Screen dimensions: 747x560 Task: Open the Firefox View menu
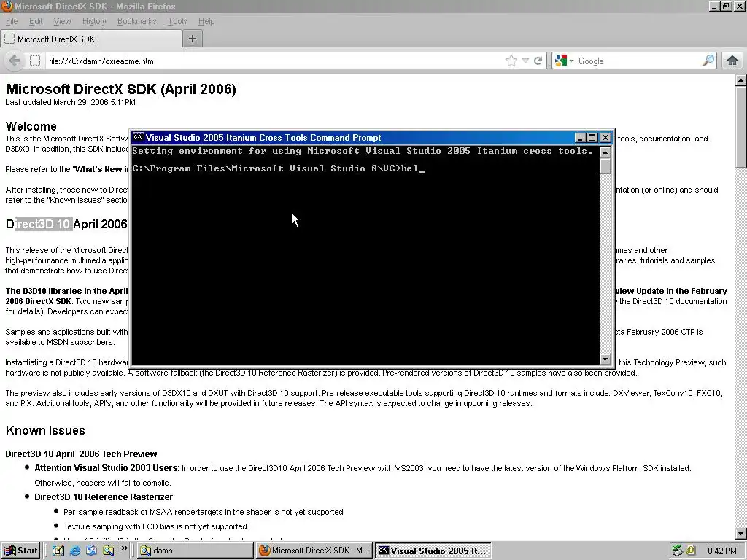[x=62, y=21]
